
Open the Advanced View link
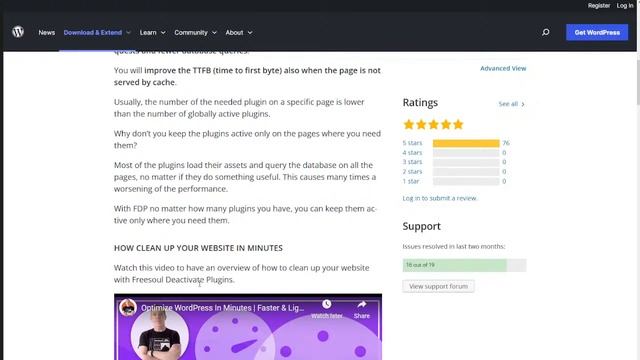(503, 69)
